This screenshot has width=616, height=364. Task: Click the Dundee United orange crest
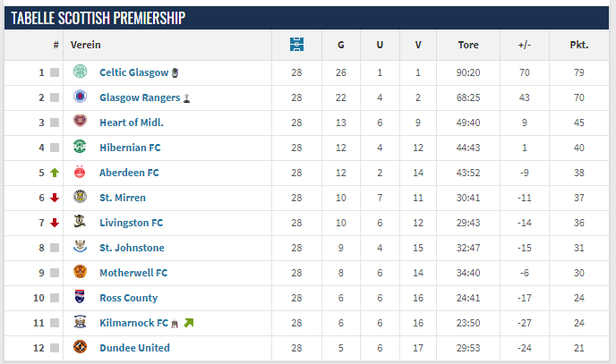click(81, 347)
